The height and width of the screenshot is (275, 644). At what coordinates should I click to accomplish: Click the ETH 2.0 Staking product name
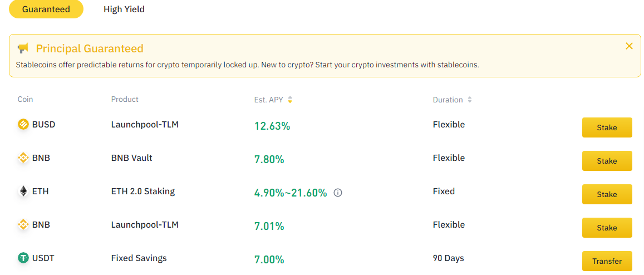pyautogui.click(x=143, y=191)
